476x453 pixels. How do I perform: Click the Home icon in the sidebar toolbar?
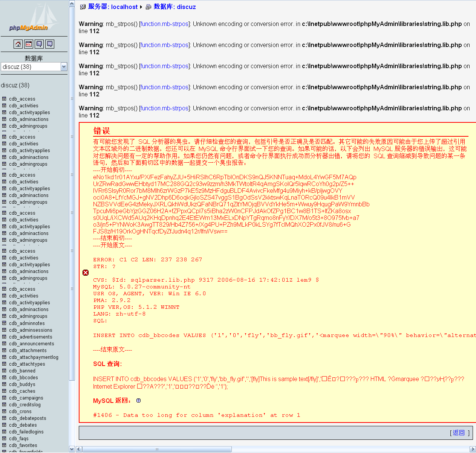18,44
